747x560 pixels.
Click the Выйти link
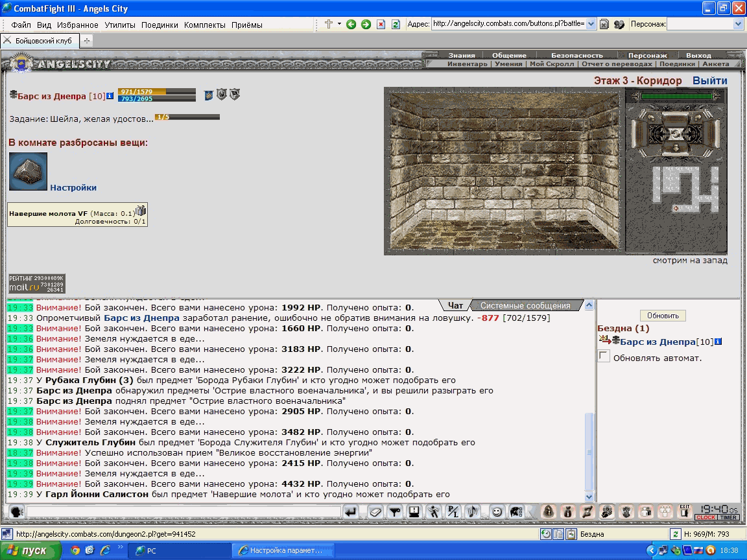pos(710,80)
